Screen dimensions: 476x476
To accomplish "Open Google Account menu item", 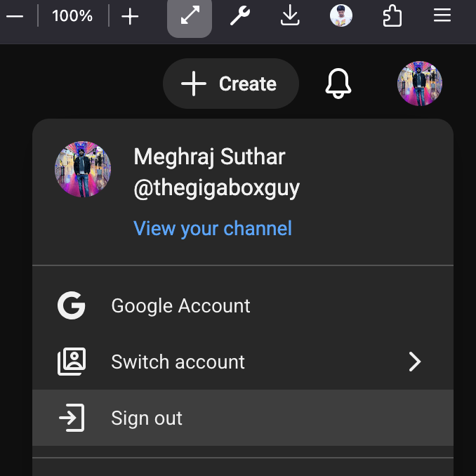I will pyautogui.click(x=243, y=305).
